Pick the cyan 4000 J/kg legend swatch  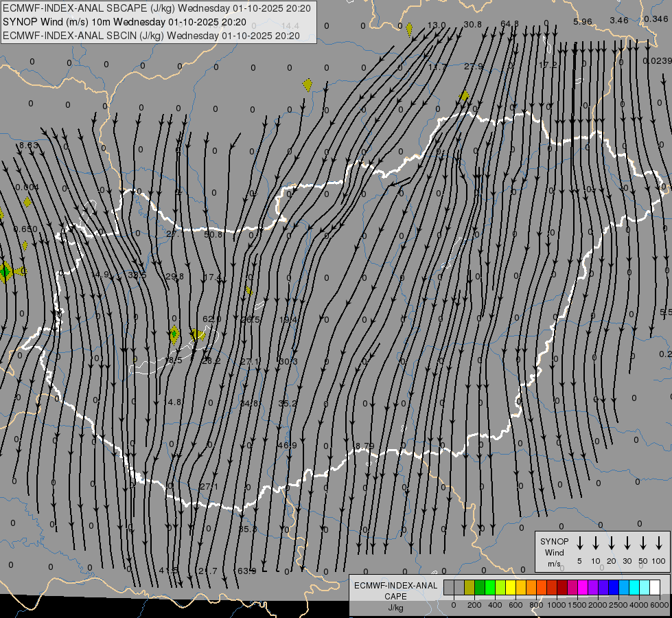635,588
